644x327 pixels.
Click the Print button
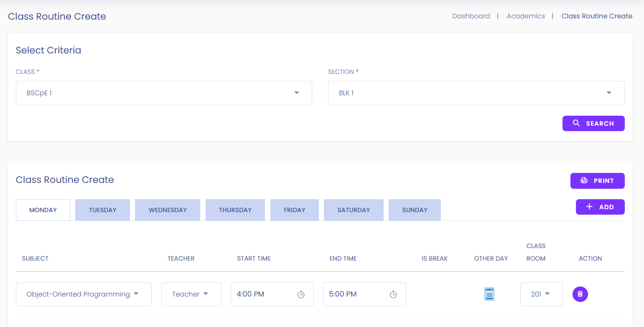point(598,180)
